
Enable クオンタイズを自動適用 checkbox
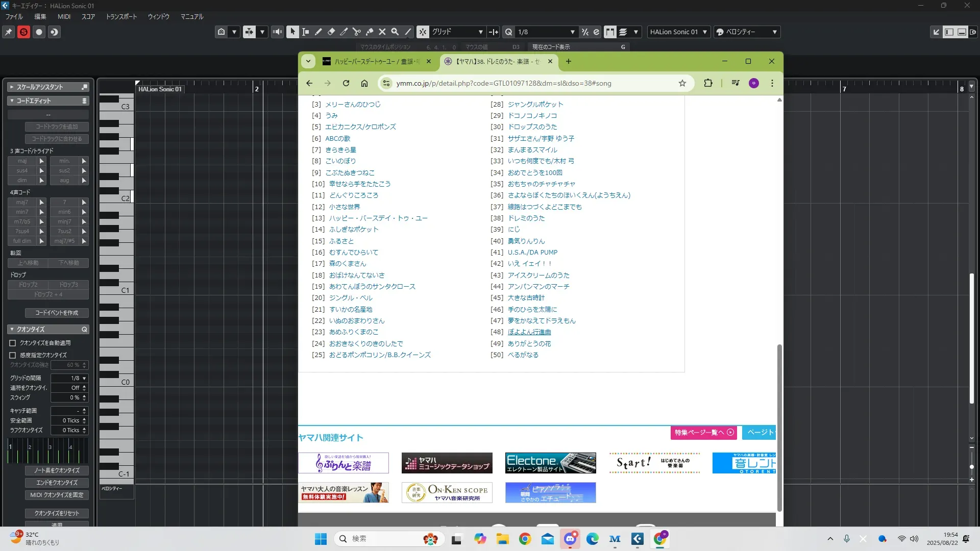(13, 343)
